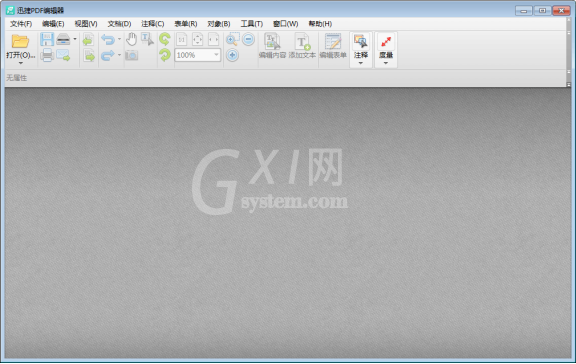This screenshot has height=364, width=576.
Task: Zoom out with minus icon
Action: coord(249,39)
